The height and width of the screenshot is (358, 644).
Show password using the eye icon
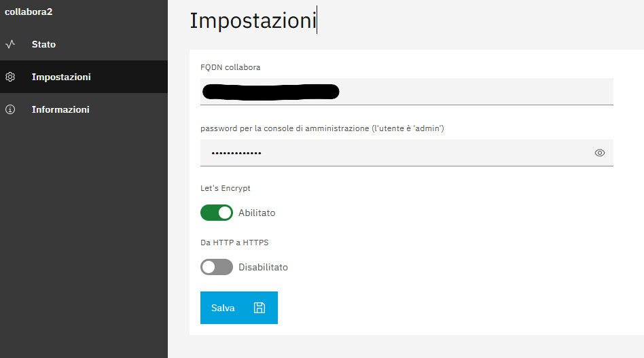(x=599, y=153)
